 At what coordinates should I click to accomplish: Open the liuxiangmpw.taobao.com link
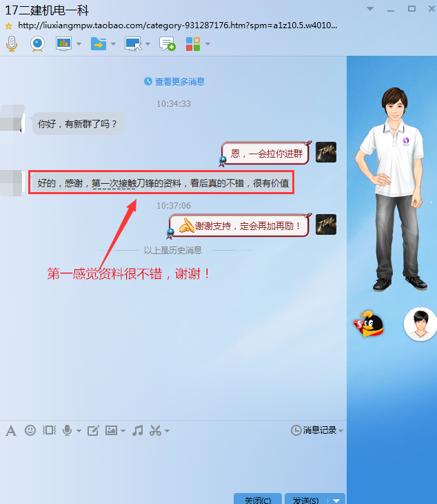tap(178, 25)
